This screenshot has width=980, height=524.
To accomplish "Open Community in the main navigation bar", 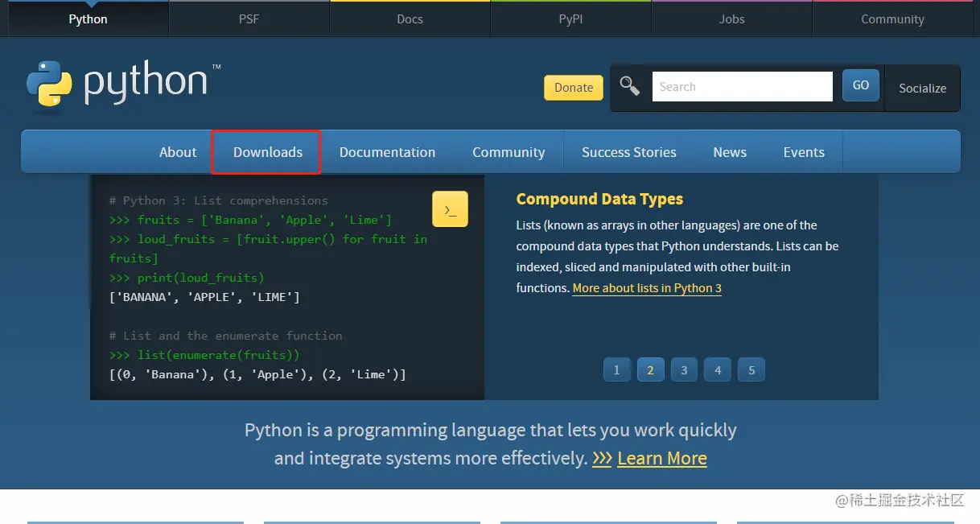I will (509, 152).
